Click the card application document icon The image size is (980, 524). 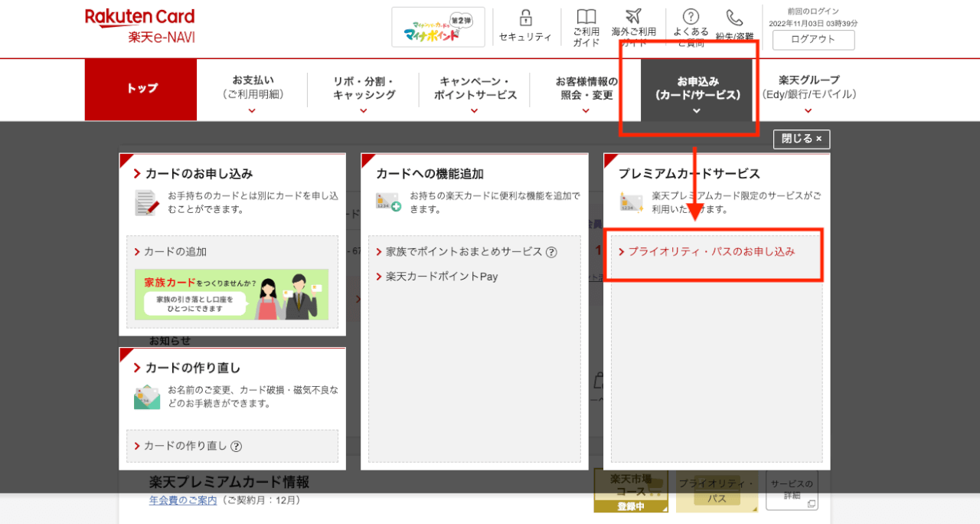147,203
